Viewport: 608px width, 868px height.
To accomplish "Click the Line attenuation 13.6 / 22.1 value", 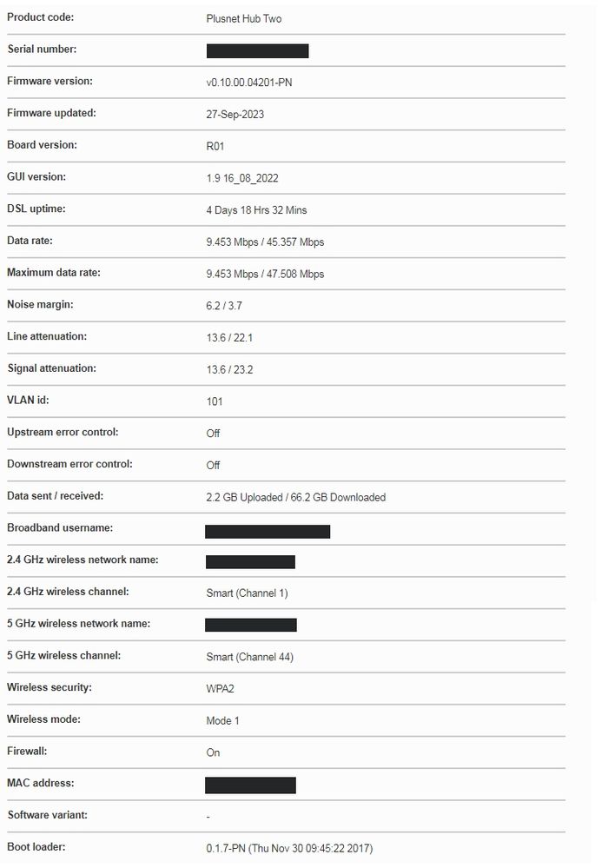I will point(228,337).
